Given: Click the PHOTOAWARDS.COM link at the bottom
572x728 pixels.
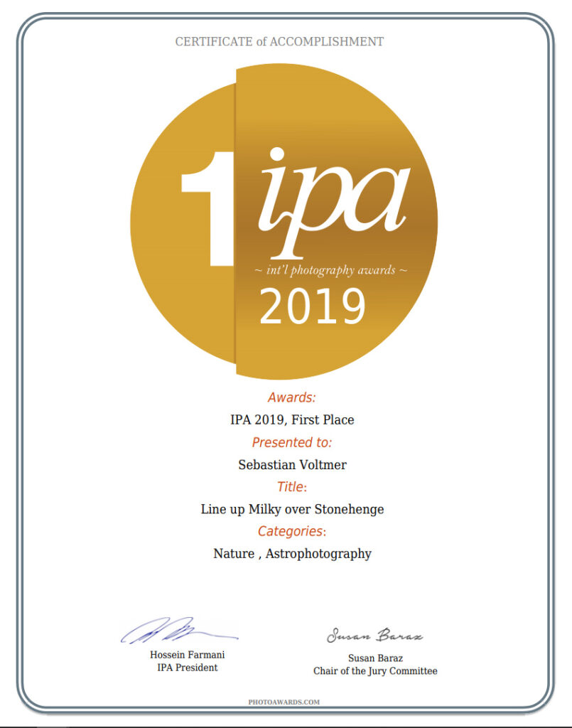Looking at the screenshot, I should click(284, 702).
